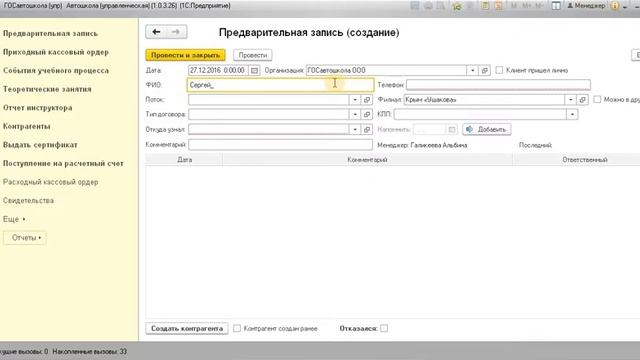Click into the Напомнить date field
640x360 pixels.
[430, 129]
